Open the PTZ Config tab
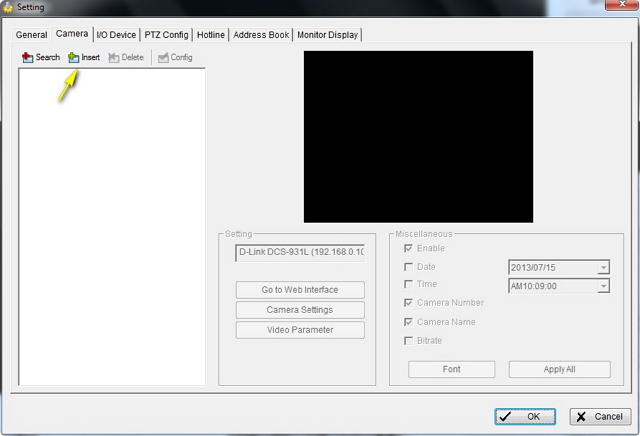Image resolution: width=640 pixels, height=436 pixels. (167, 35)
